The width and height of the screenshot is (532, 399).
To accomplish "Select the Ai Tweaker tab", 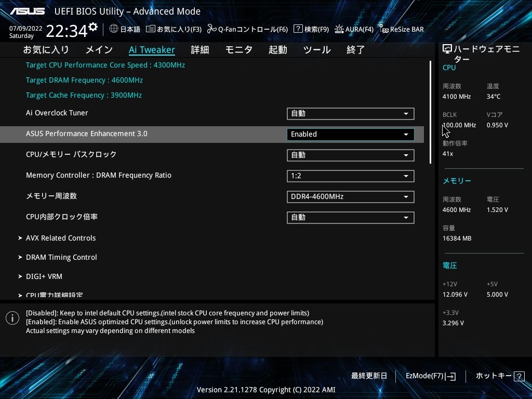I will (x=152, y=50).
